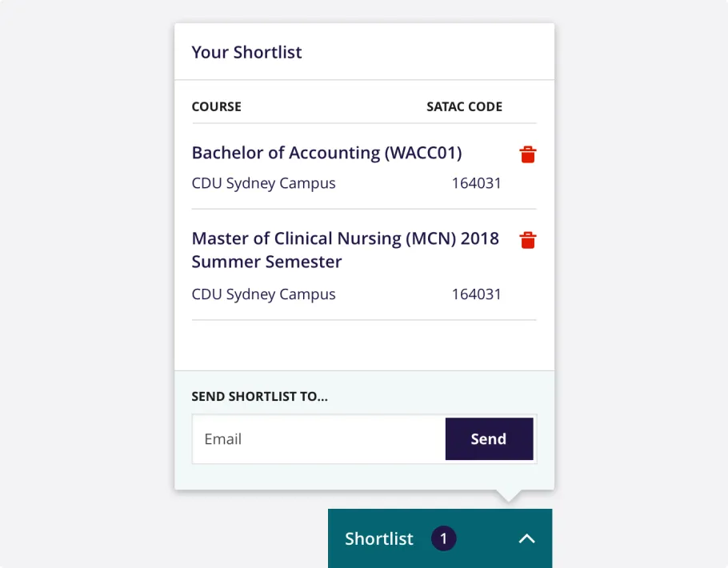Screen dimensions: 728x568
Task: Click the shortlist count badge showing 1
Action: (444, 538)
